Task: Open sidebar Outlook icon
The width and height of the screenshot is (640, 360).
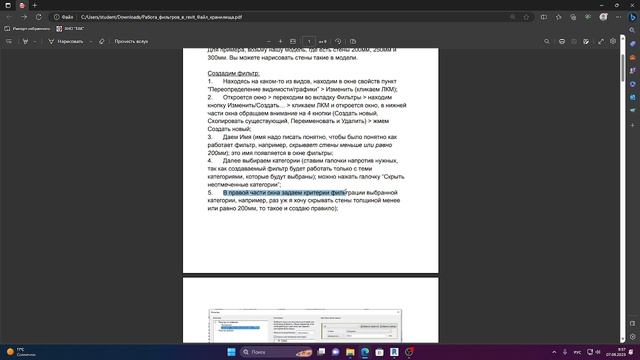Action: click(633, 98)
